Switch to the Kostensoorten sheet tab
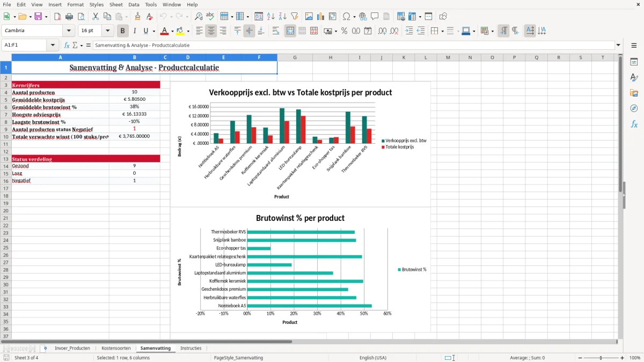 (x=116, y=349)
